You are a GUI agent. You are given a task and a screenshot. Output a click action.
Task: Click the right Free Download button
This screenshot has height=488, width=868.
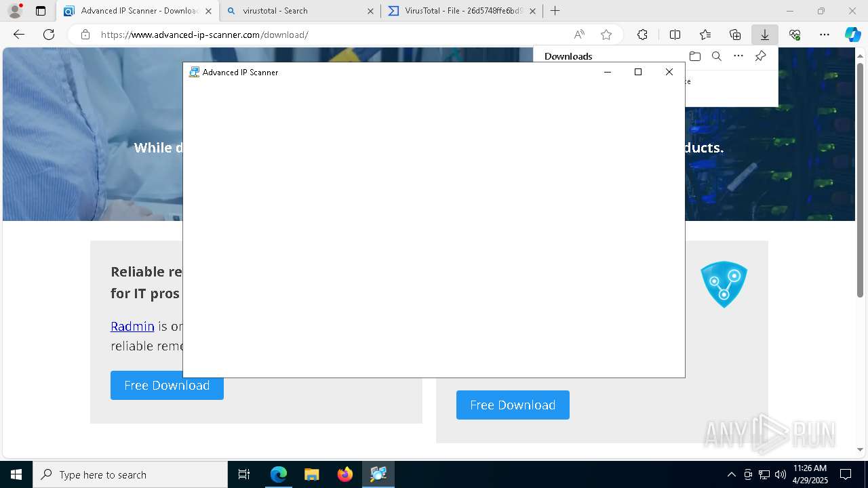(513, 405)
